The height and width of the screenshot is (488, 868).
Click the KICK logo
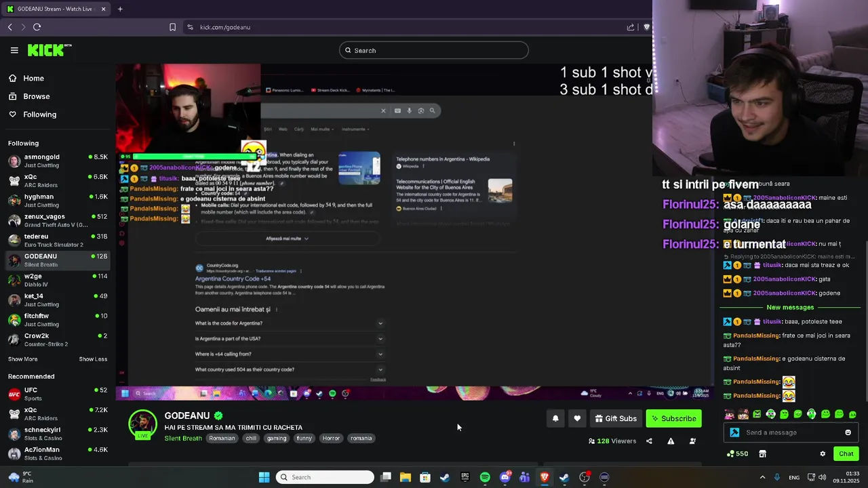point(49,50)
